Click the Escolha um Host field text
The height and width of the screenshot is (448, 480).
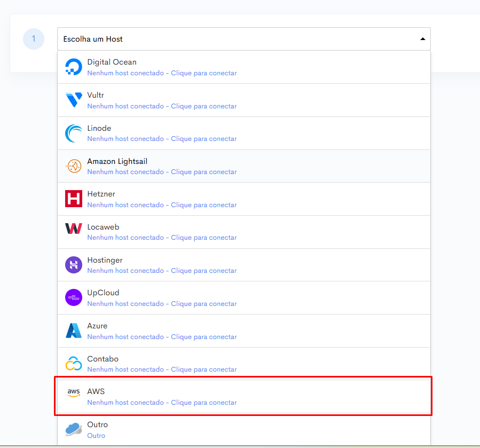93,39
